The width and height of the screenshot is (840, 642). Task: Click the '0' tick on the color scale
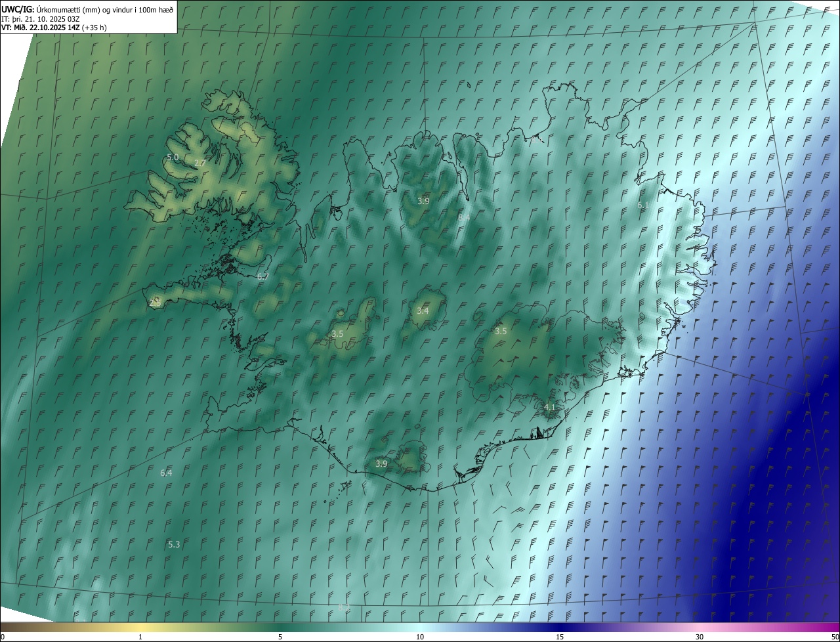3,637
